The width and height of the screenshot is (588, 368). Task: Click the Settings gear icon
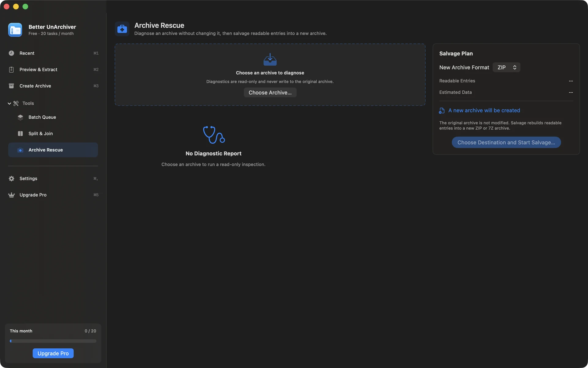tap(11, 178)
